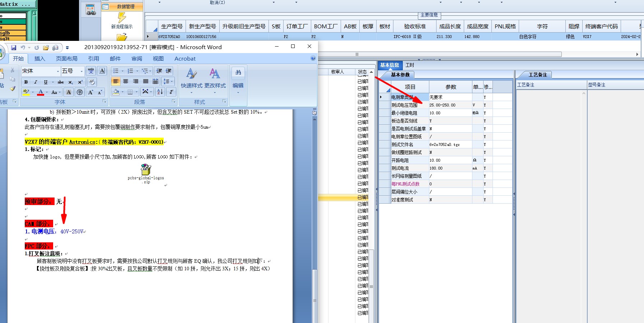Expand the 字体 font dialog launcher
Screen dimensions: 644x323
tap(104, 101)
